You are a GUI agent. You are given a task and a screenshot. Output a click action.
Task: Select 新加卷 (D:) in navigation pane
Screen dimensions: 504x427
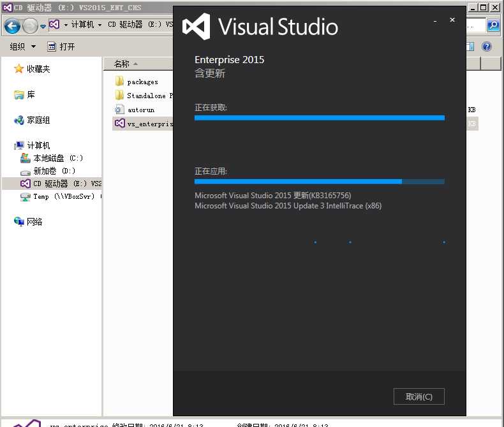coord(54,171)
